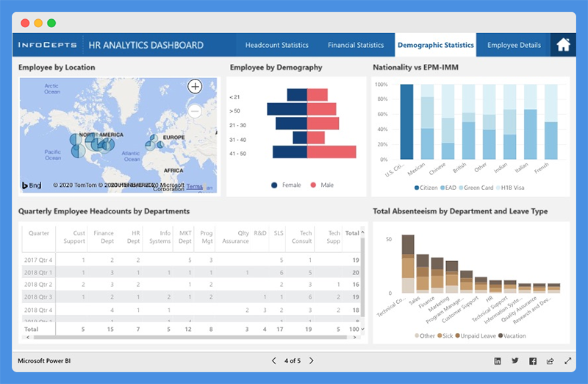Select the Vacation legend item
Viewport: 588px width, 384px height.
pyautogui.click(x=500, y=335)
